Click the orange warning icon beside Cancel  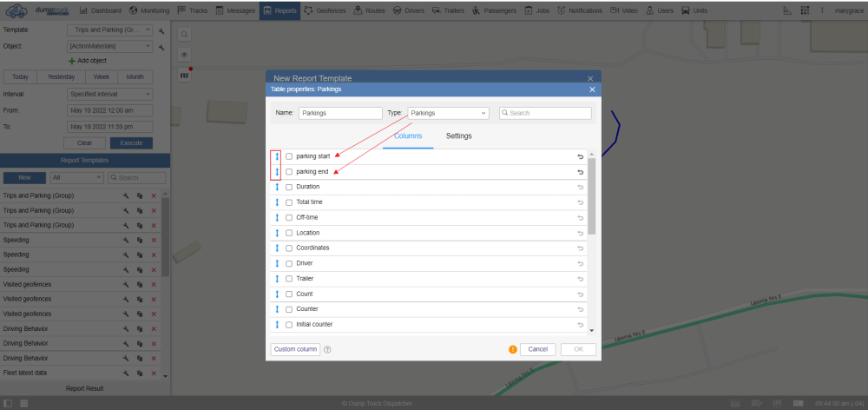pos(512,349)
